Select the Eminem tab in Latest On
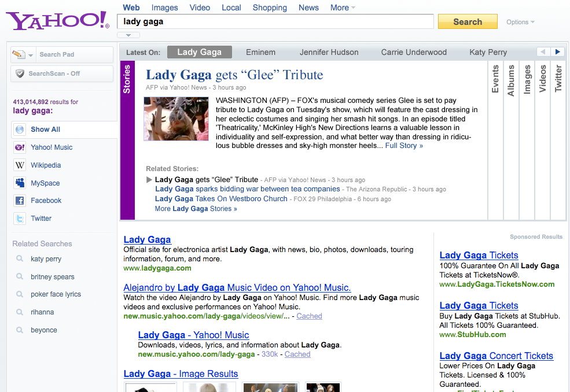Screen dimensions: 570x392 [x=260, y=52]
